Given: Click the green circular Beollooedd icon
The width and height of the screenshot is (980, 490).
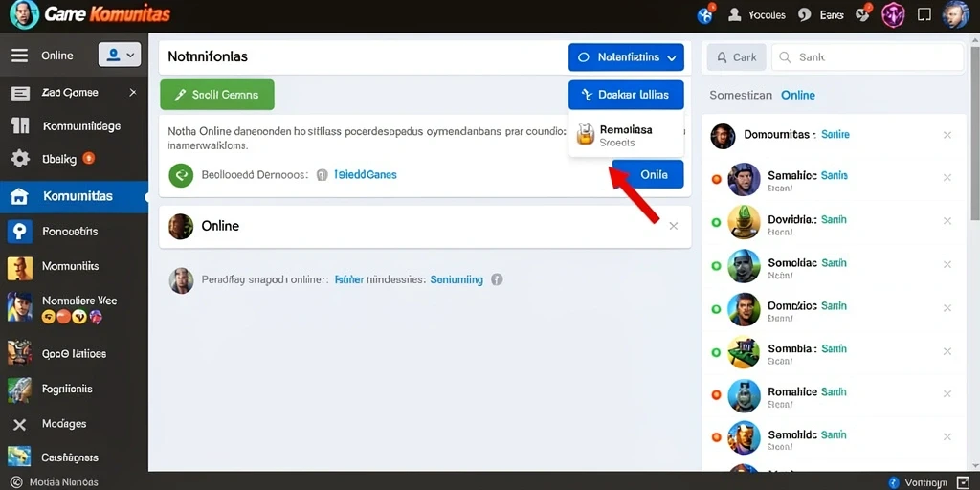Looking at the screenshot, I should [x=181, y=175].
